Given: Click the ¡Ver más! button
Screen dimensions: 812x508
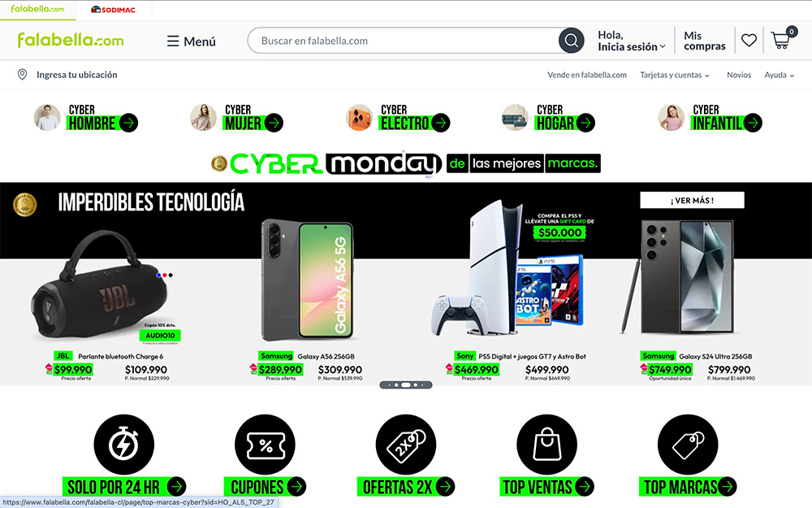Looking at the screenshot, I should point(692,200).
